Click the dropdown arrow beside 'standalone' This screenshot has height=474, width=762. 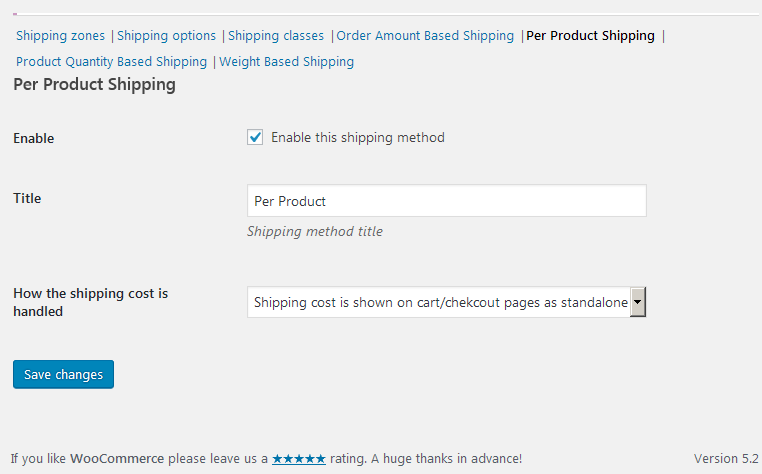[x=638, y=302]
